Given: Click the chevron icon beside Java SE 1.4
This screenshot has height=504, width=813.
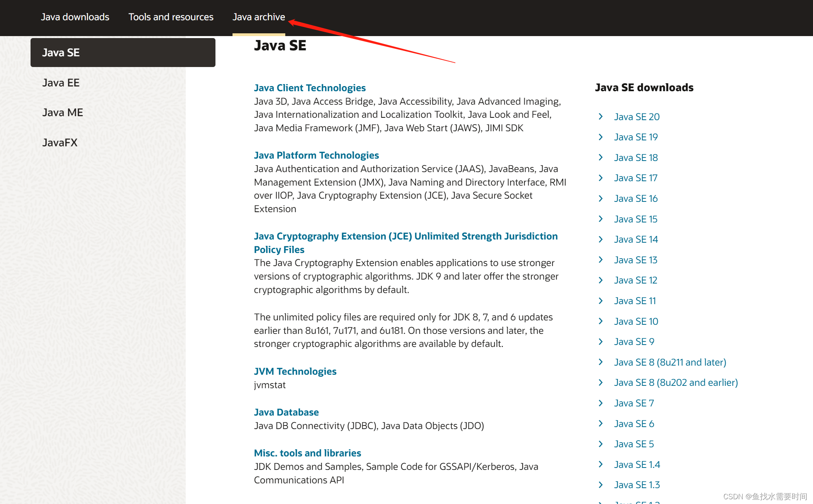Looking at the screenshot, I should [600, 464].
